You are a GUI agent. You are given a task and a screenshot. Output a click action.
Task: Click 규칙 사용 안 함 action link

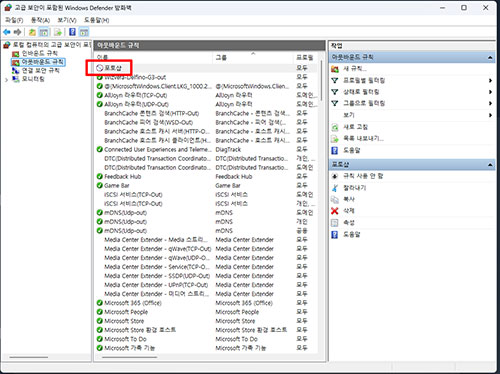pyautogui.click(x=363, y=176)
